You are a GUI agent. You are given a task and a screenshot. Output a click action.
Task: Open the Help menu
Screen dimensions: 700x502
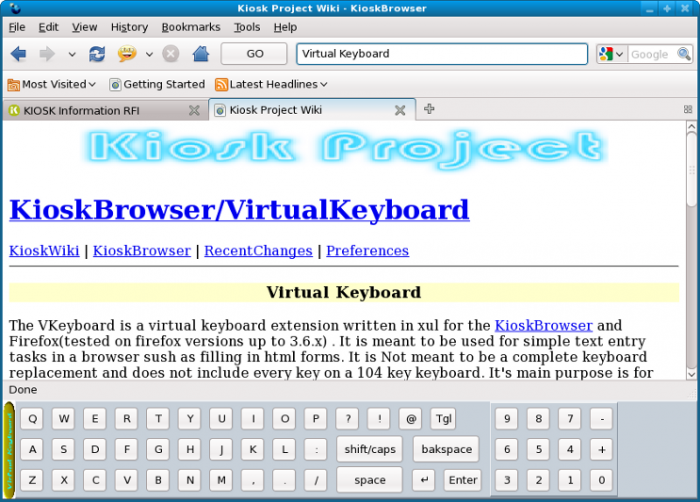pos(285,27)
